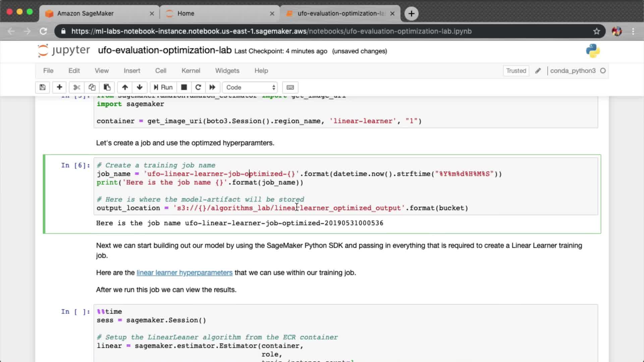The image size is (644, 362).
Task: Restart the kernel icon
Action: click(198, 87)
